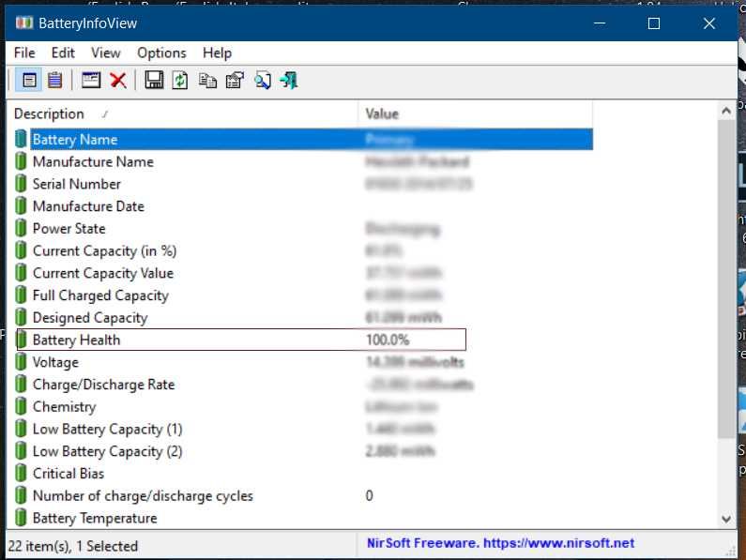This screenshot has width=746, height=560.
Task: Click the Refresh toolbar icon
Action: [x=180, y=81]
